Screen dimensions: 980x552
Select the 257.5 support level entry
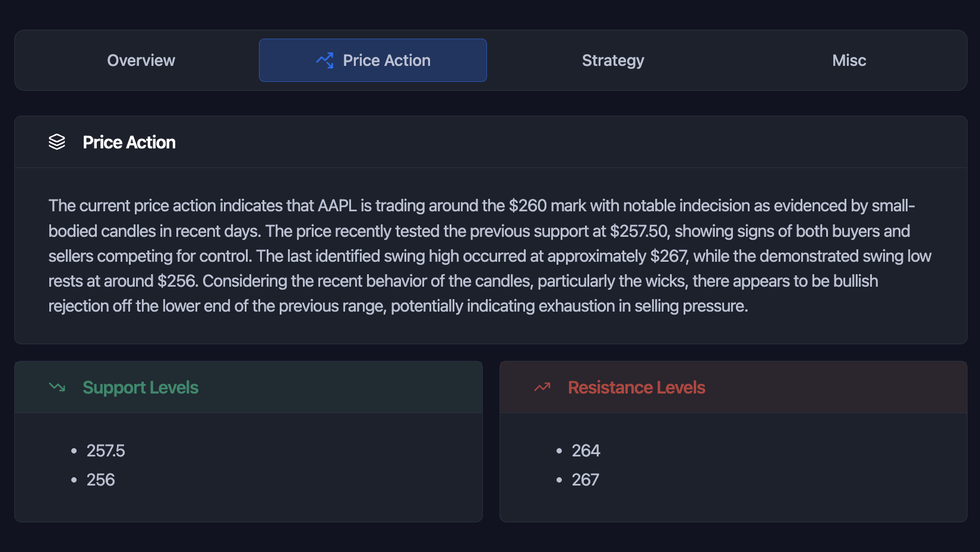106,451
